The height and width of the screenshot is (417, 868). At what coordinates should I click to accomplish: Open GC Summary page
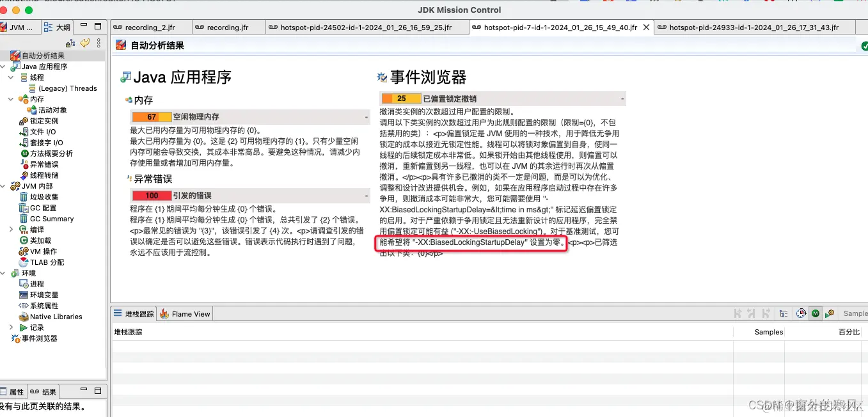pyautogui.click(x=52, y=219)
